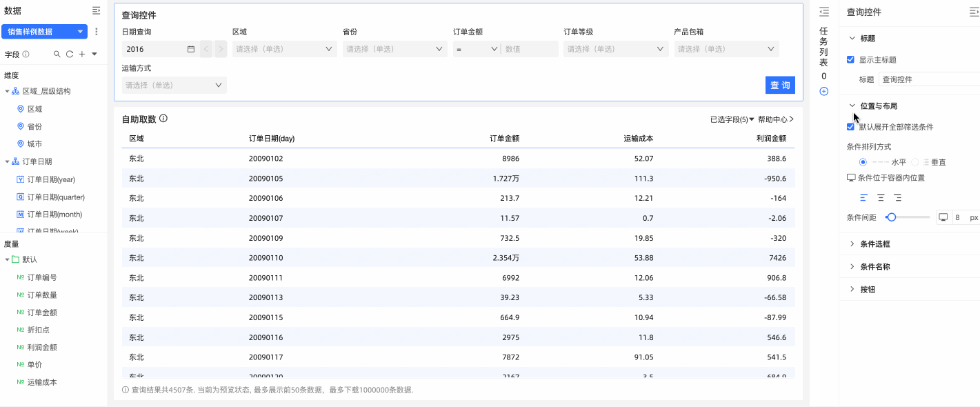The image size is (980, 407).
Task: Select the 城市 dimension field
Action: tap(34, 143)
